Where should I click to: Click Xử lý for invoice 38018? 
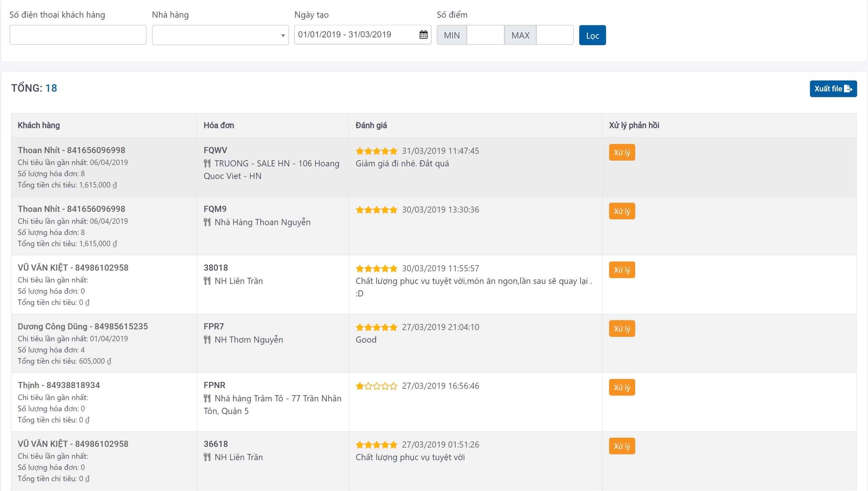[x=622, y=270]
